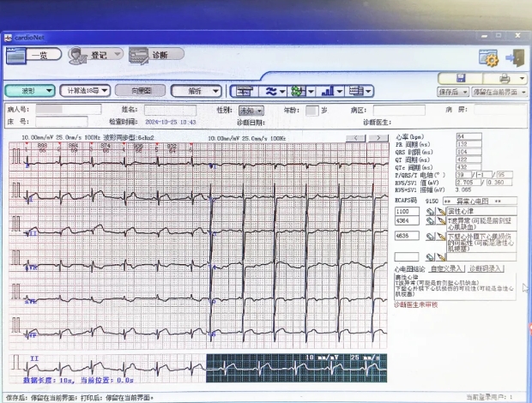Viewport: 532px width, 403px height.
Task: Click the ruler measurement icon in toolbar
Action: click(x=244, y=91)
